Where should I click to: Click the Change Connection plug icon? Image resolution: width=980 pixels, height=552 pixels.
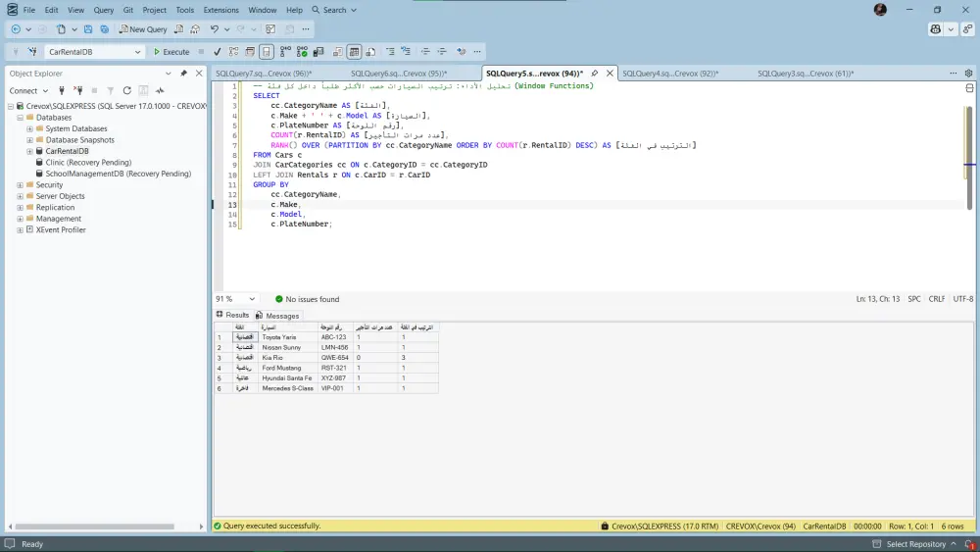[32, 52]
